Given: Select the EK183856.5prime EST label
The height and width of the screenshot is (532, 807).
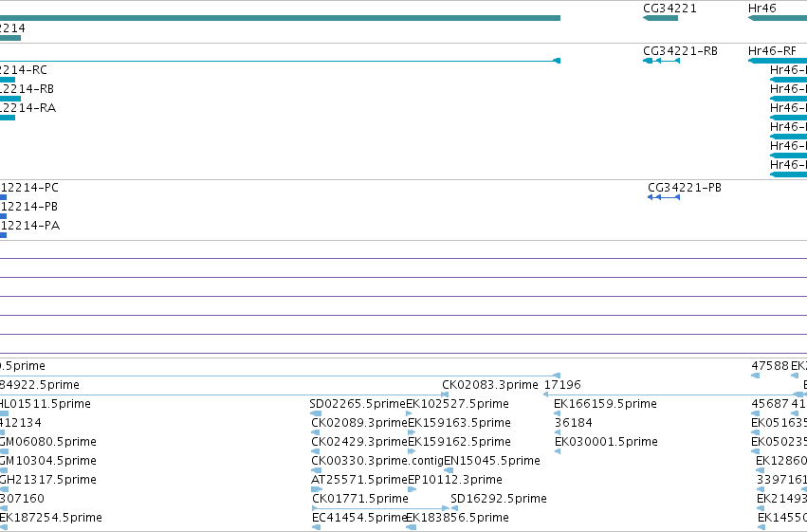Looking at the screenshot, I should click(x=457, y=518).
